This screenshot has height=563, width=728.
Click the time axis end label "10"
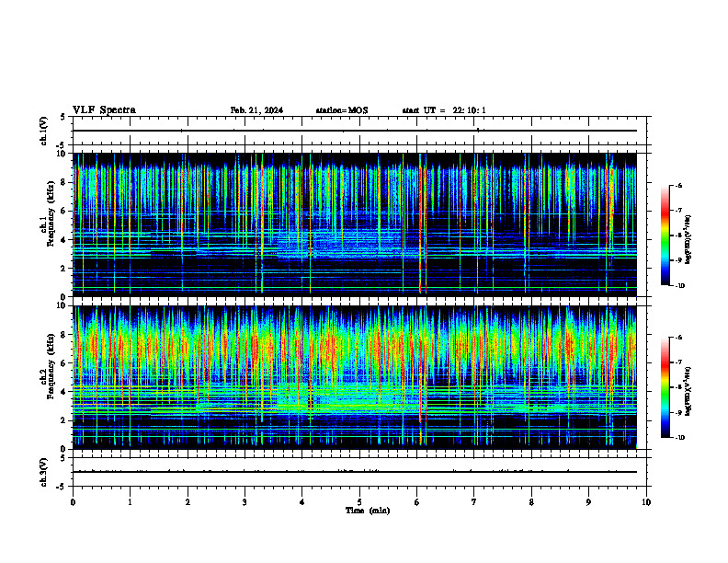click(x=646, y=502)
